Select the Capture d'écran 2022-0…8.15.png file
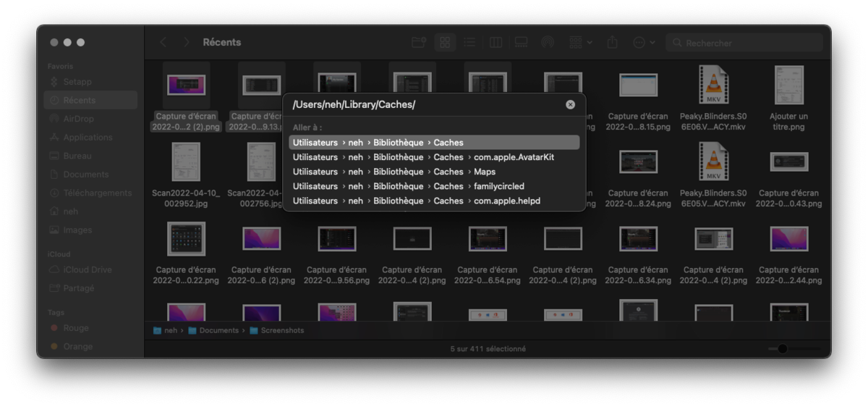This screenshot has height=407, width=868. (x=638, y=98)
